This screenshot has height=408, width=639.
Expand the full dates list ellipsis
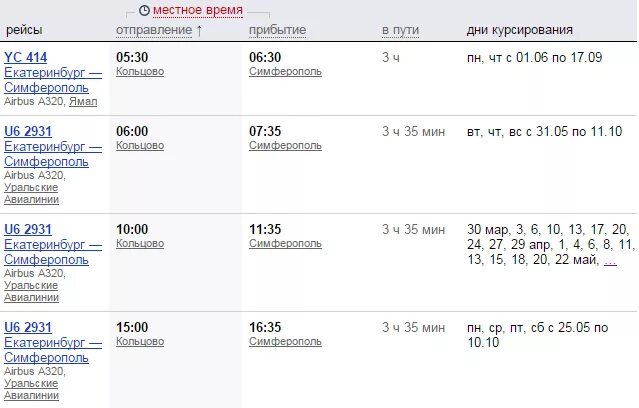[610, 261]
